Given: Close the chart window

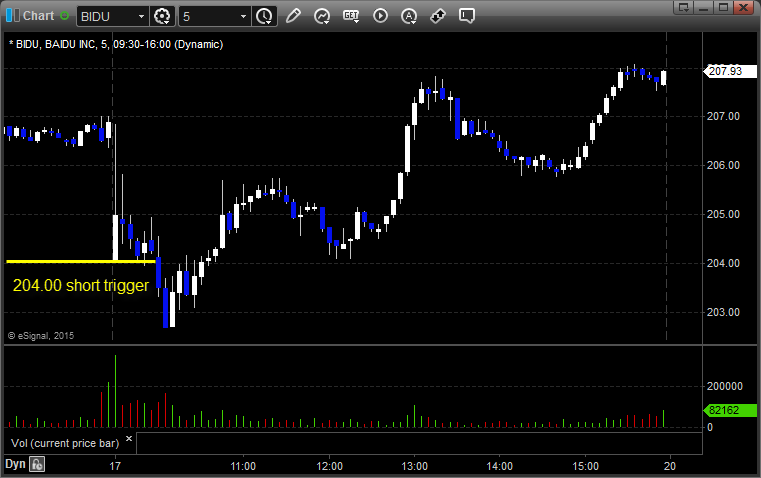Looking at the screenshot, I should tap(744, 7).
